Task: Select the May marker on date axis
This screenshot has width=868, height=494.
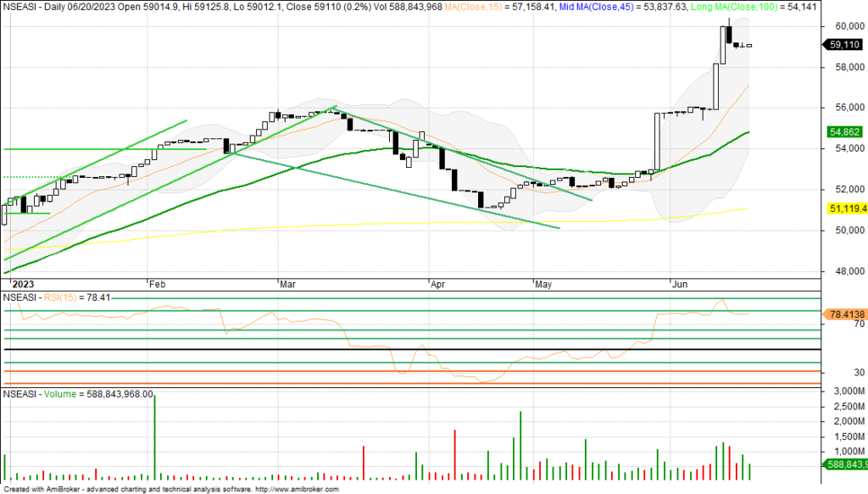Action: [543, 285]
